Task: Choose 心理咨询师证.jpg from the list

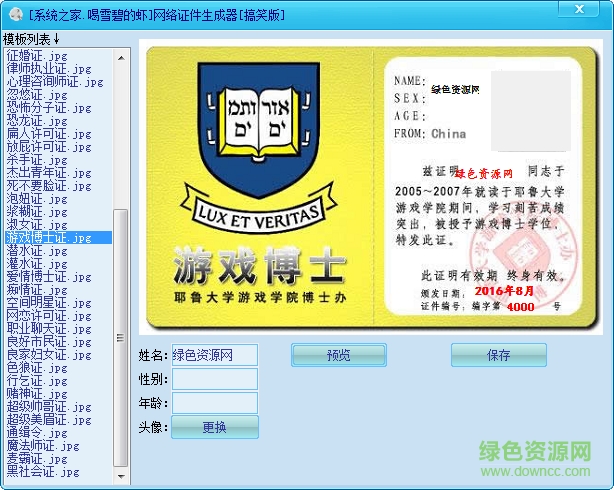Action: pyautogui.click(x=55, y=82)
